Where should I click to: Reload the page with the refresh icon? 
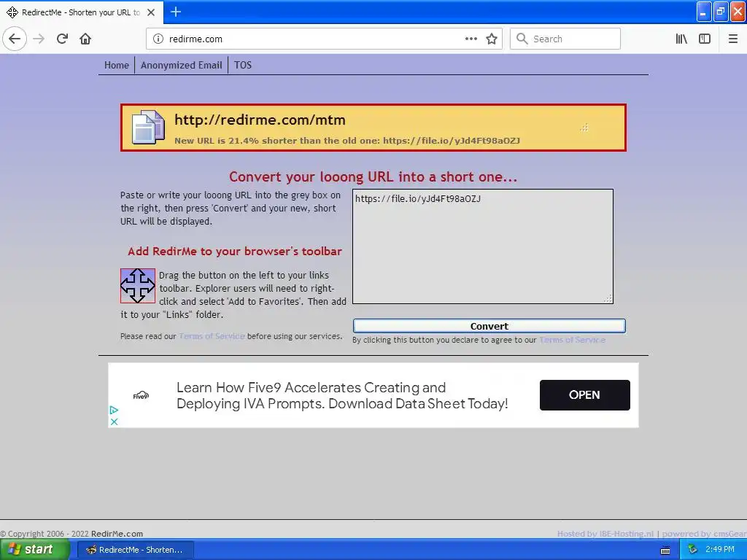pyautogui.click(x=62, y=39)
